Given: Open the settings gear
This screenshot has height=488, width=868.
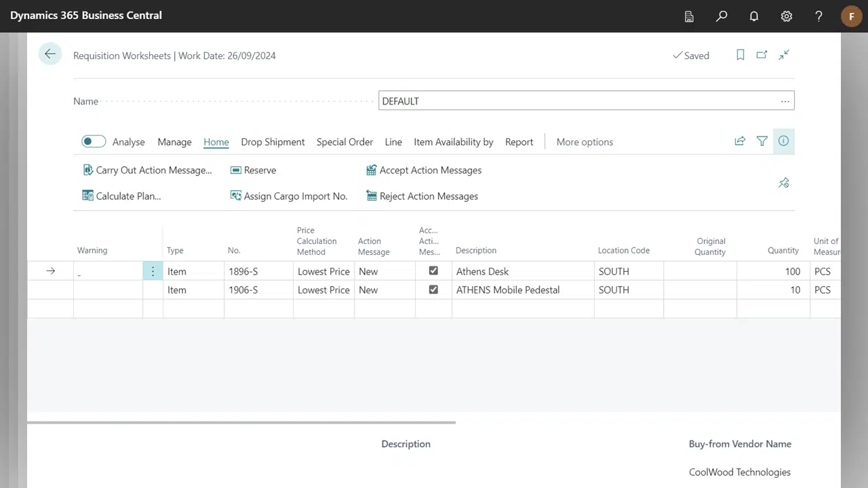Looking at the screenshot, I should [787, 16].
